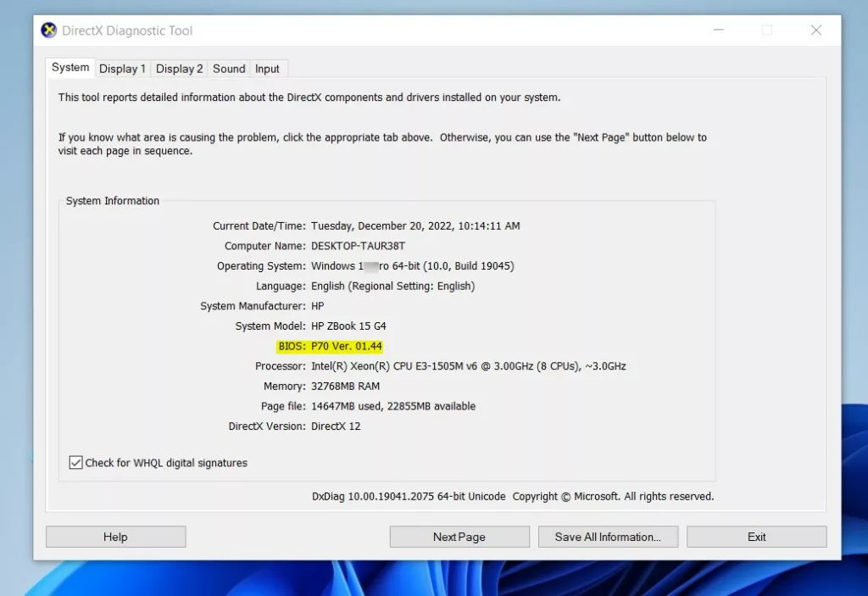Viewport: 868px width, 596px height.
Task: Click the Next Page button
Action: [459, 537]
